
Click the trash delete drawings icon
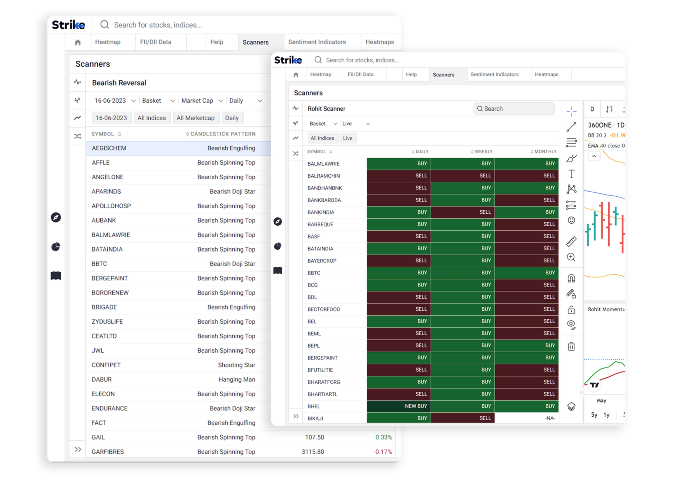571,347
